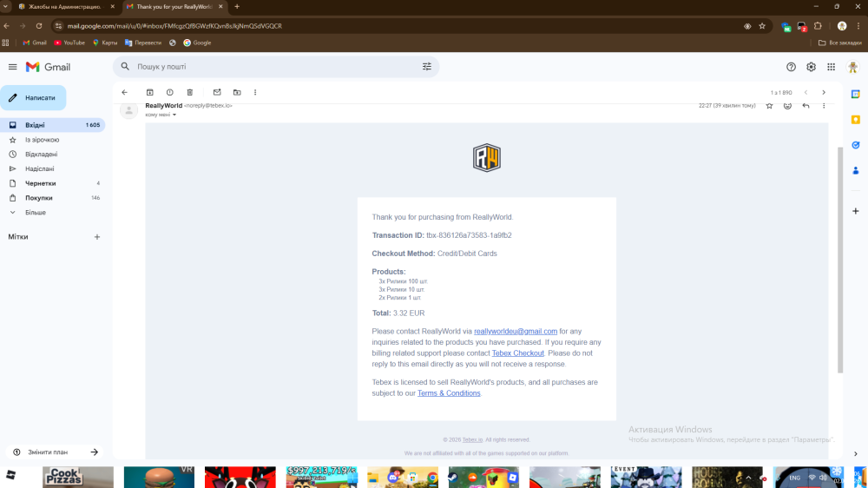Open Google Keep side panel
Image resolution: width=868 pixels, height=488 pixels.
click(856, 120)
